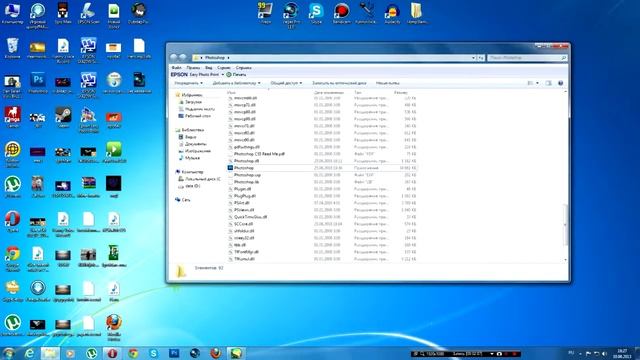Screen dimensions: 640x360
Task: Open the Recycle Bin desktop icon
Action: [x=12, y=48]
